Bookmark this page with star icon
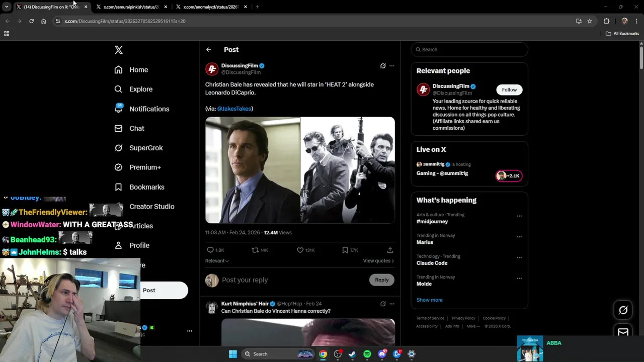This screenshot has width=644, height=362. [x=590, y=21]
